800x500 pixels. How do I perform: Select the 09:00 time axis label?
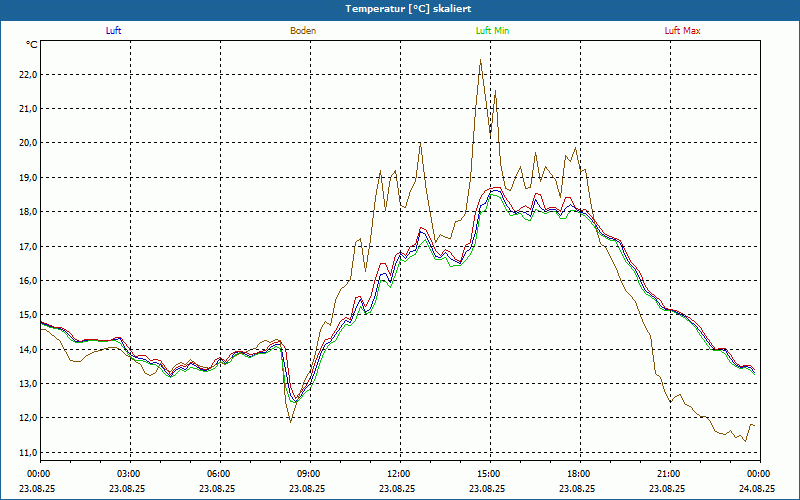click(309, 474)
